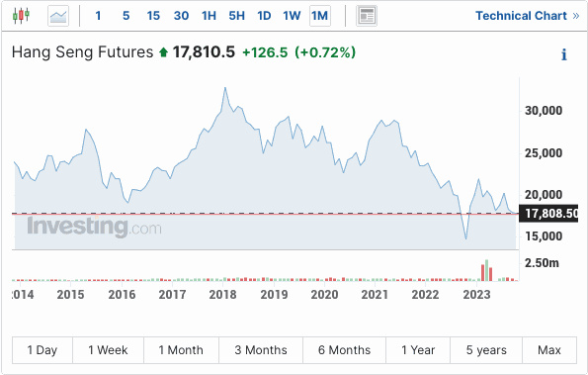Show the 1 Year range
This screenshot has height=375, width=588.
click(x=418, y=350)
